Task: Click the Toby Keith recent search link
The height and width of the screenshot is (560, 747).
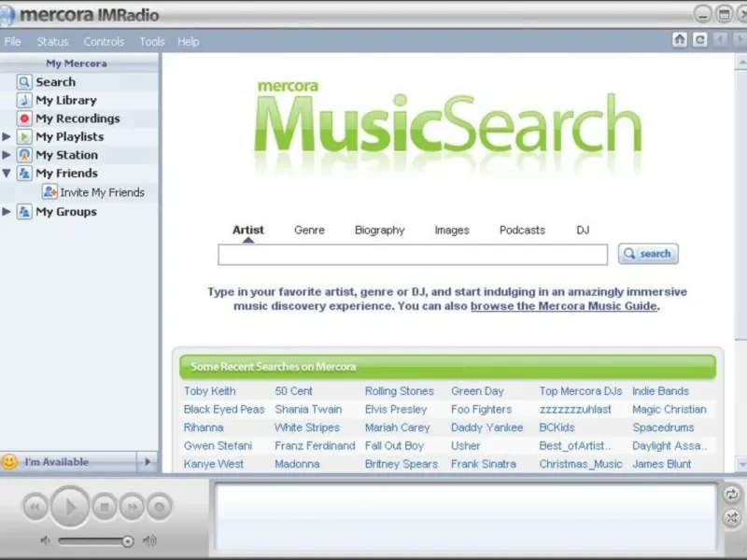Action: (209, 391)
